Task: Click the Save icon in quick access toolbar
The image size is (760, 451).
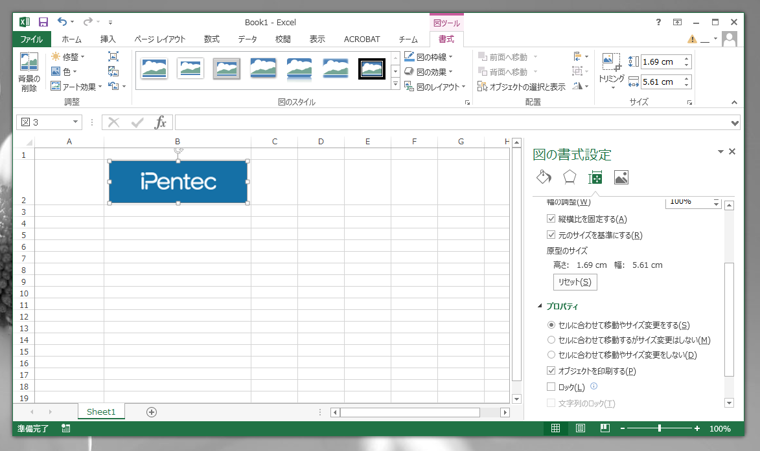Action: (x=43, y=22)
